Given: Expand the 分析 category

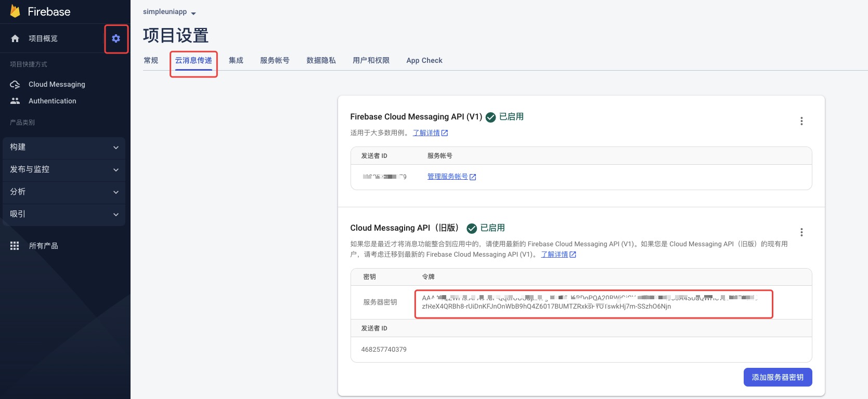Looking at the screenshot, I should (x=64, y=192).
